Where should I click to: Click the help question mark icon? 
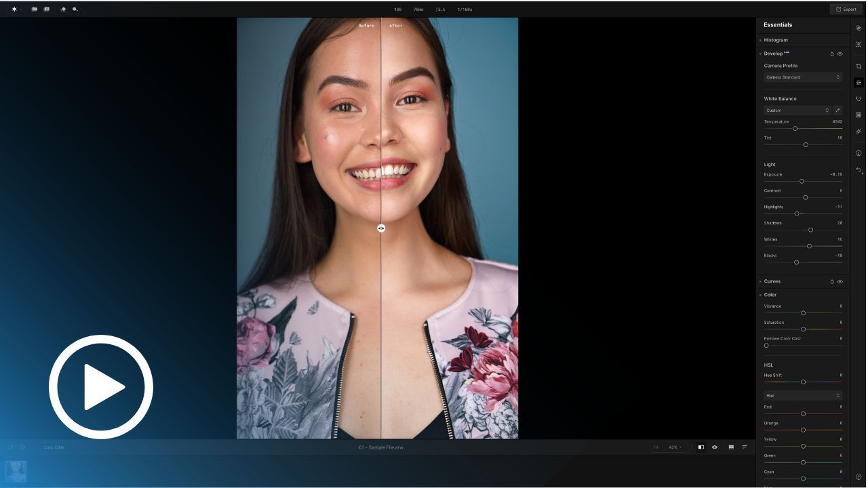click(859, 478)
